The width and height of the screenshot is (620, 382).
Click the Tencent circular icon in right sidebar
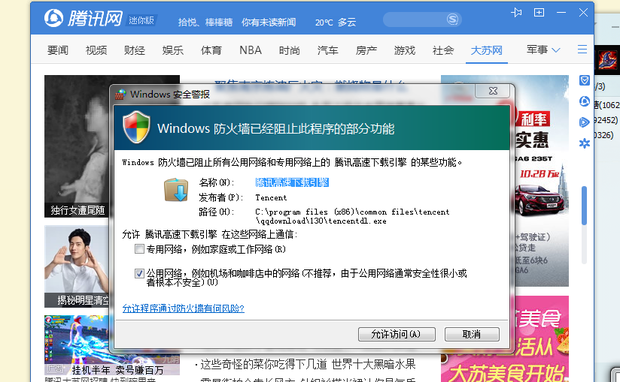coord(584,101)
